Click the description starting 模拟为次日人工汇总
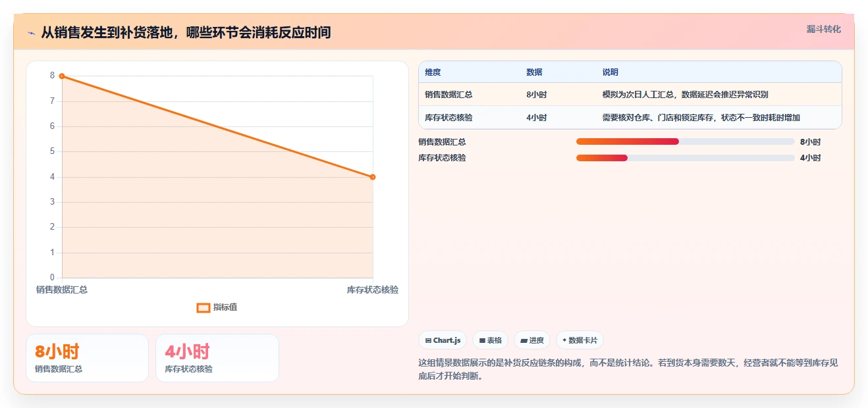 (x=685, y=95)
